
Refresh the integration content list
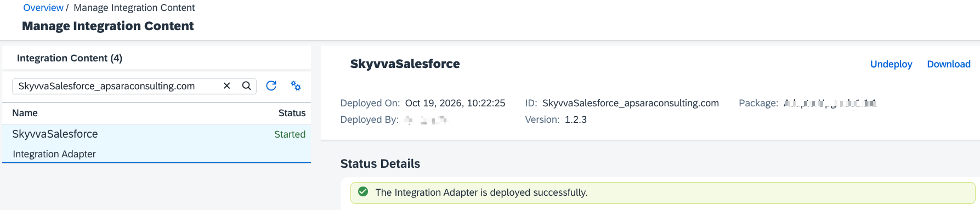[271, 86]
